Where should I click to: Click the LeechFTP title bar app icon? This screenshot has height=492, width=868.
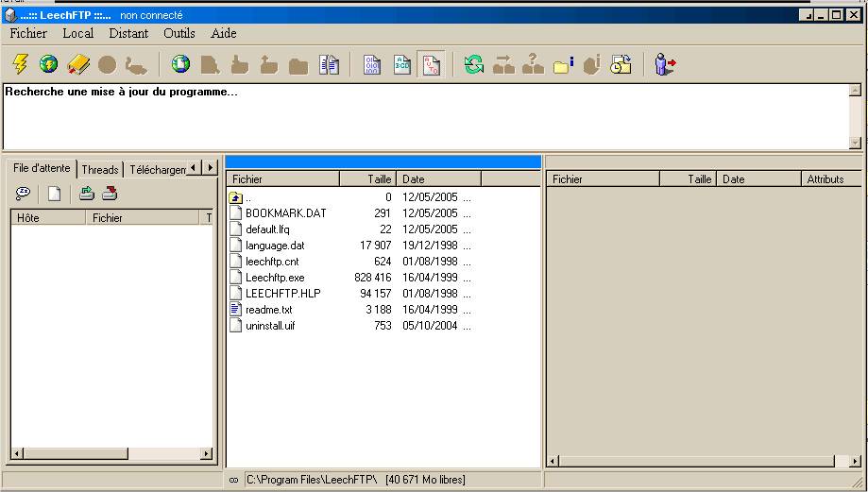(10, 15)
